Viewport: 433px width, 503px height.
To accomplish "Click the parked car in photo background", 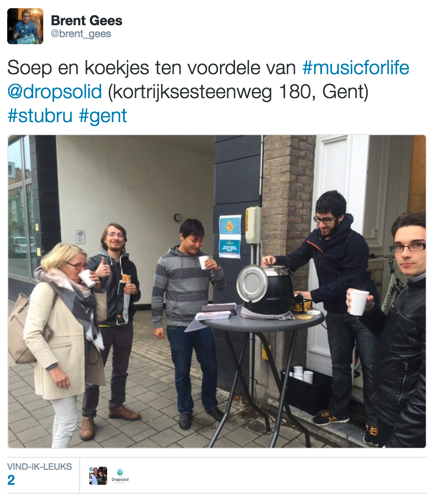I will 22,246.
